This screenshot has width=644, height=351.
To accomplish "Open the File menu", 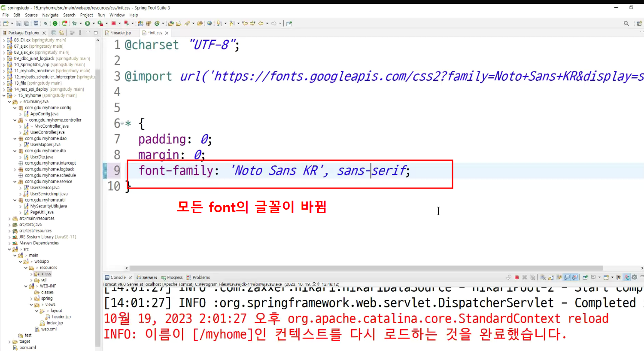I will [6, 15].
